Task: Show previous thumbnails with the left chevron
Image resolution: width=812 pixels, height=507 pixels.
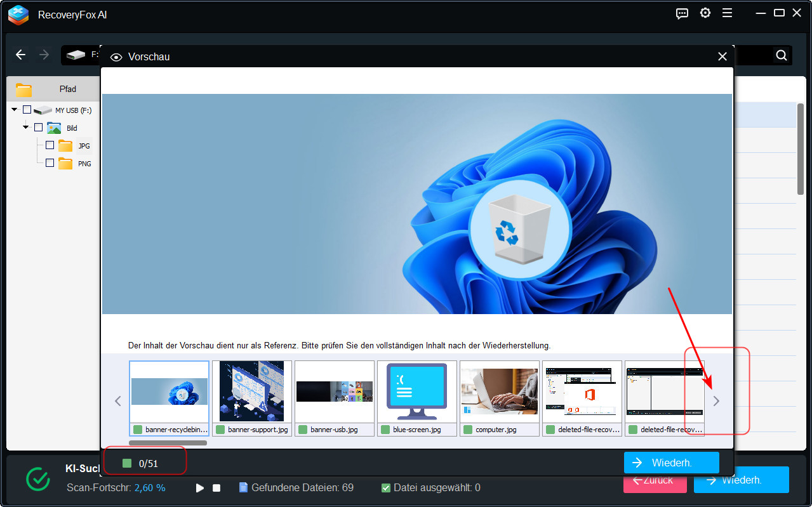Action: (x=117, y=401)
